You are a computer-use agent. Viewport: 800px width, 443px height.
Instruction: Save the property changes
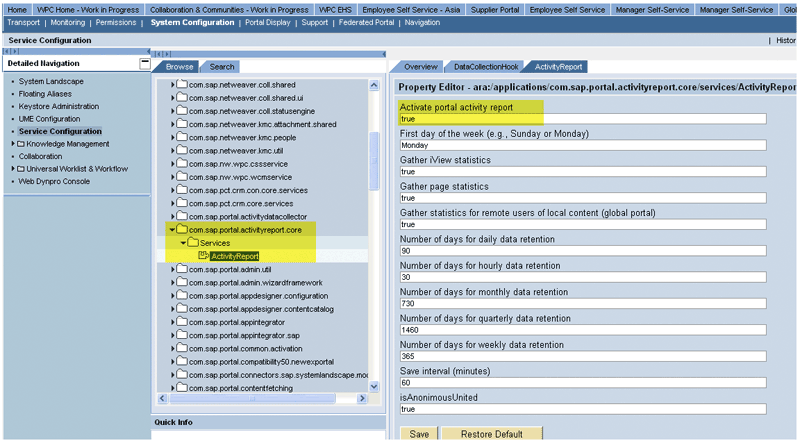coord(419,434)
